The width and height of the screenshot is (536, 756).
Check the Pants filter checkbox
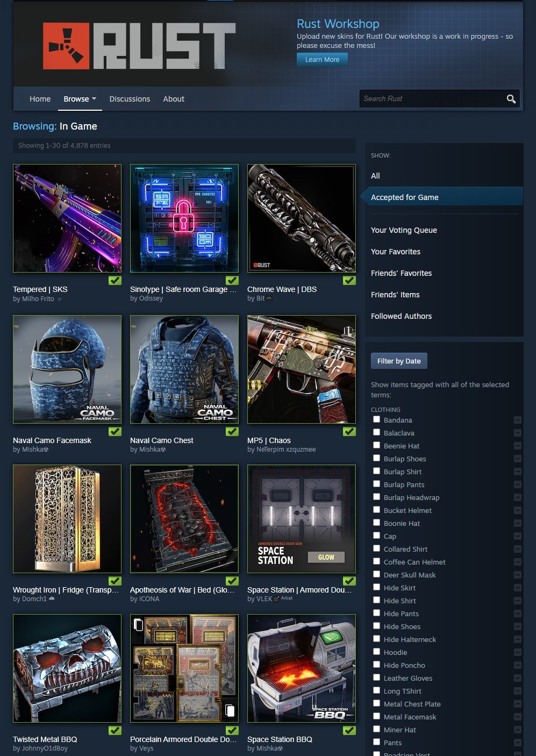376,742
